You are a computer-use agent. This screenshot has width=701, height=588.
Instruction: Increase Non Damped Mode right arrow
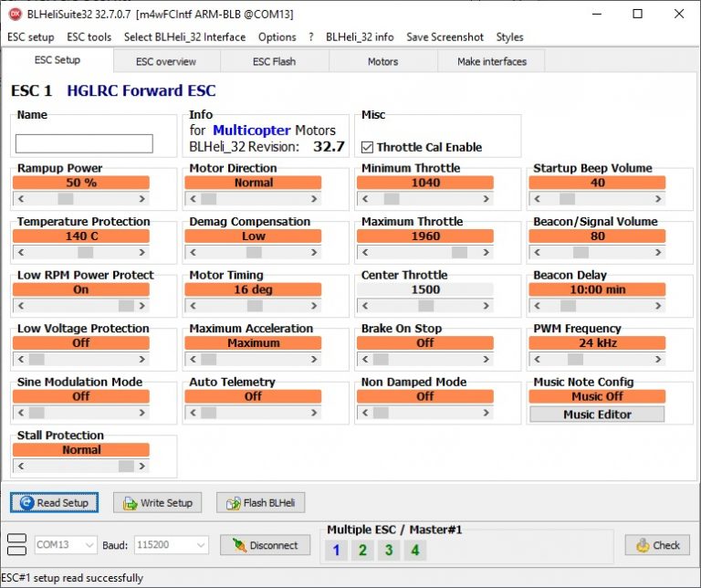[x=486, y=413]
